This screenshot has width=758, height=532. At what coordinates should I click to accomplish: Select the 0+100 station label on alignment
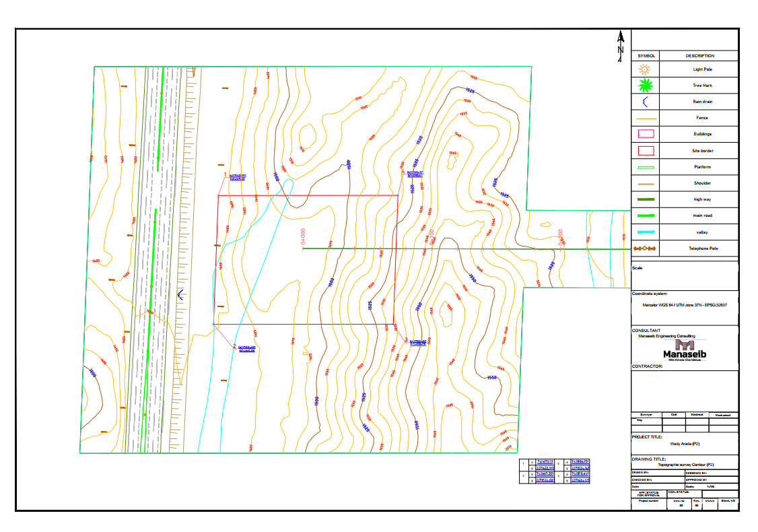point(432,237)
